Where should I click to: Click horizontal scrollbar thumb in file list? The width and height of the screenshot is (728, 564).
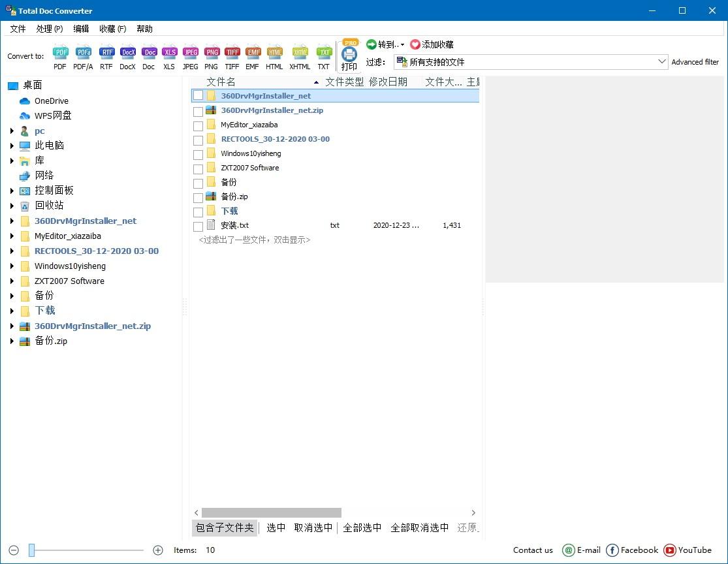coord(272,512)
